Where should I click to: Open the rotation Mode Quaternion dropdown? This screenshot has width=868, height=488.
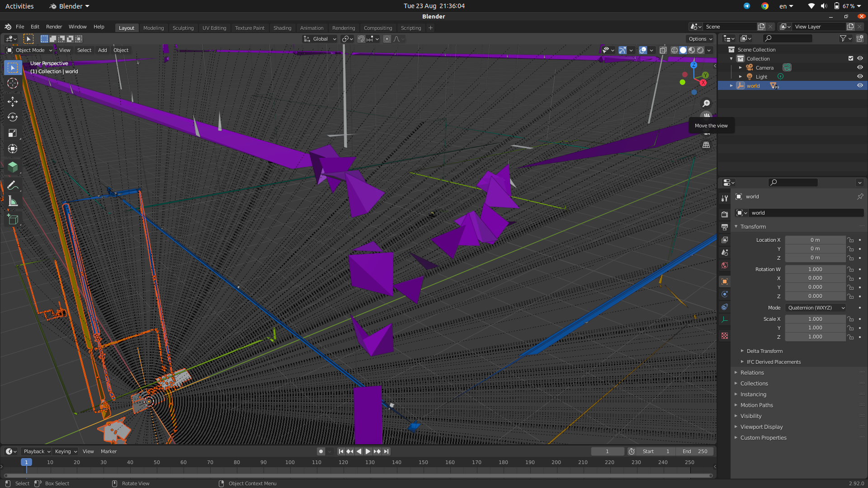pos(816,308)
